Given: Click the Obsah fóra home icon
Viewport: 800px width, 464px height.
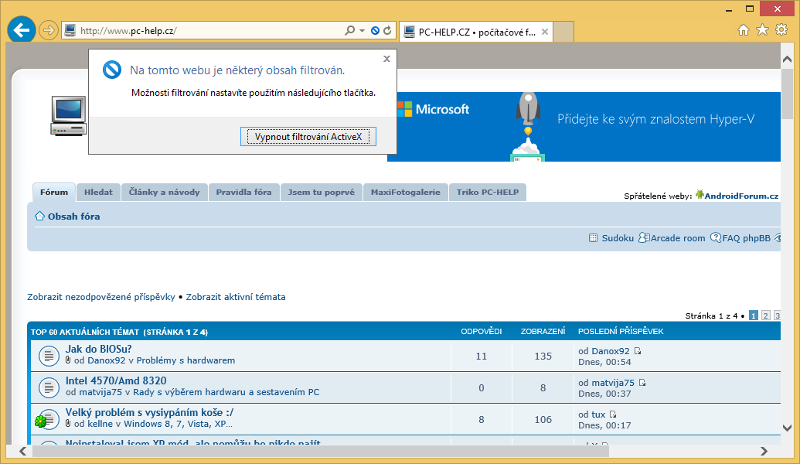Looking at the screenshot, I should [x=40, y=216].
